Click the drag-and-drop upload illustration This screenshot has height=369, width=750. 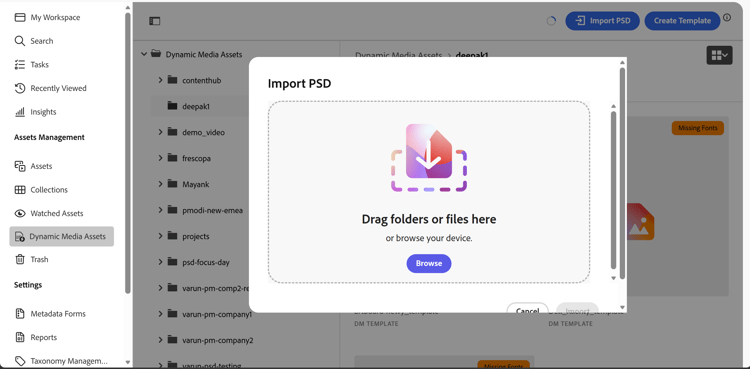click(429, 158)
